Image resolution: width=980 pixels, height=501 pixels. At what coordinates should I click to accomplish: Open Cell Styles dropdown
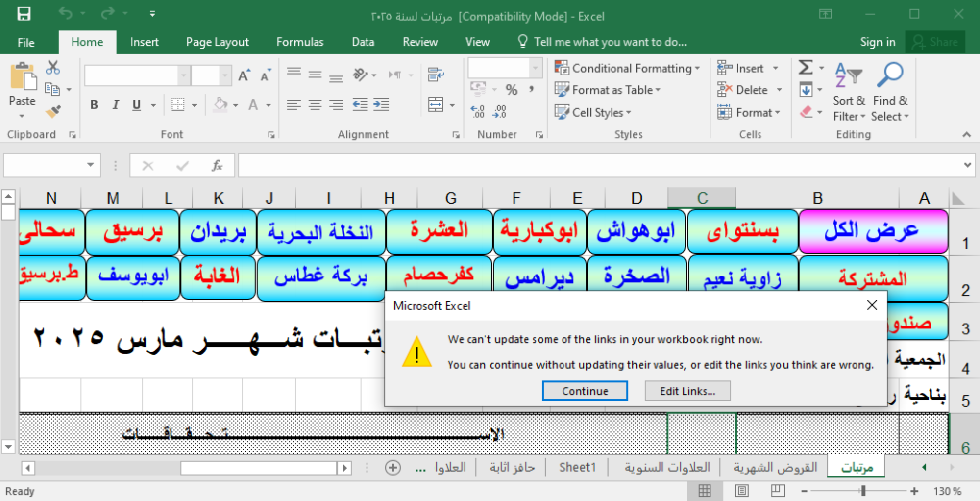(x=593, y=112)
